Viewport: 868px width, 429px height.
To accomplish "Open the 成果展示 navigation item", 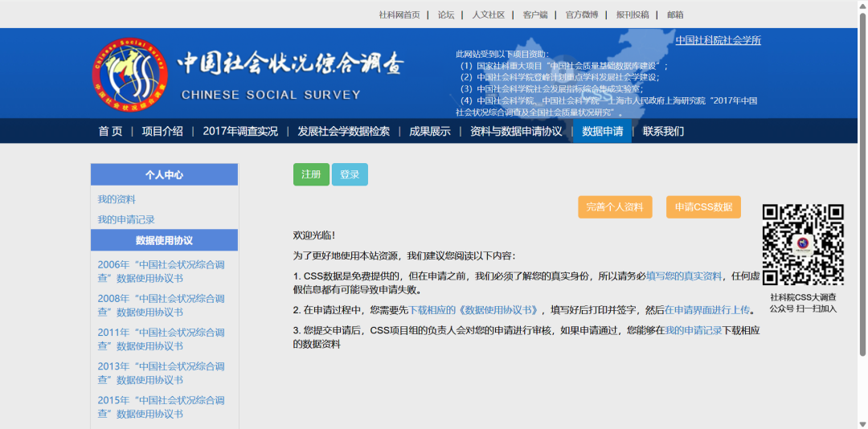I will point(430,131).
